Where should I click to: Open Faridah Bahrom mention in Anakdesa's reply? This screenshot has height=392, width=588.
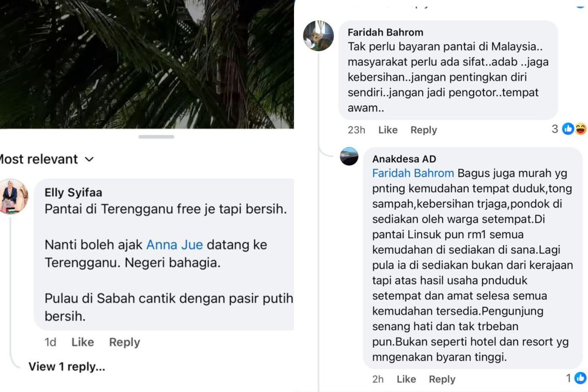tap(413, 173)
